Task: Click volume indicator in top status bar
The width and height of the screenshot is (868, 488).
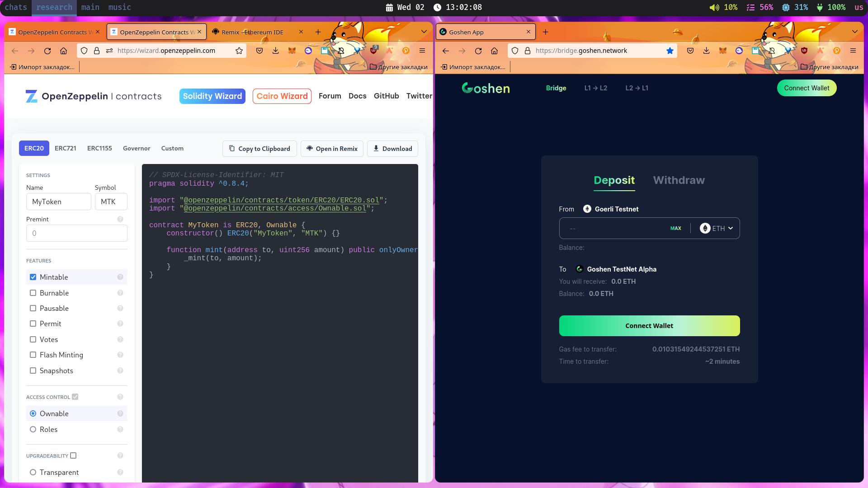Action: pyautogui.click(x=723, y=7)
